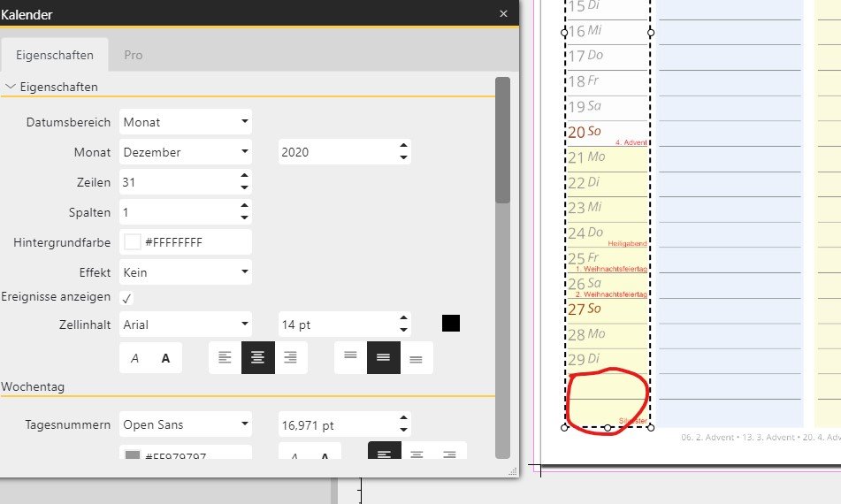Viewport: 841px width, 504px height.
Task: Open the black Zellinhalt color swatch
Action: click(x=451, y=324)
